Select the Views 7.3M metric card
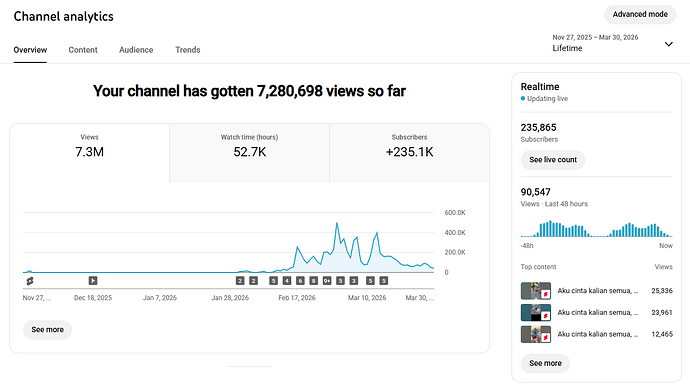 (x=89, y=153)
